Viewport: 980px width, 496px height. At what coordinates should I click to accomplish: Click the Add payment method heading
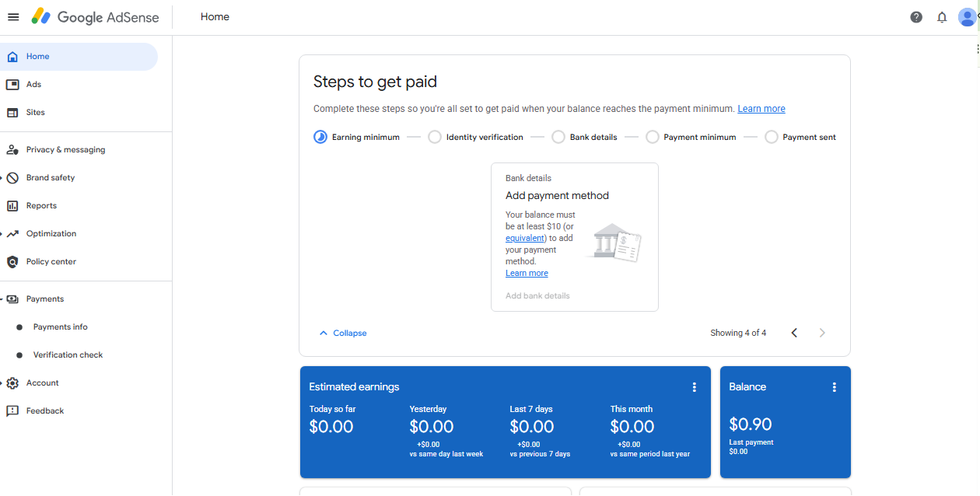point(557,196)
